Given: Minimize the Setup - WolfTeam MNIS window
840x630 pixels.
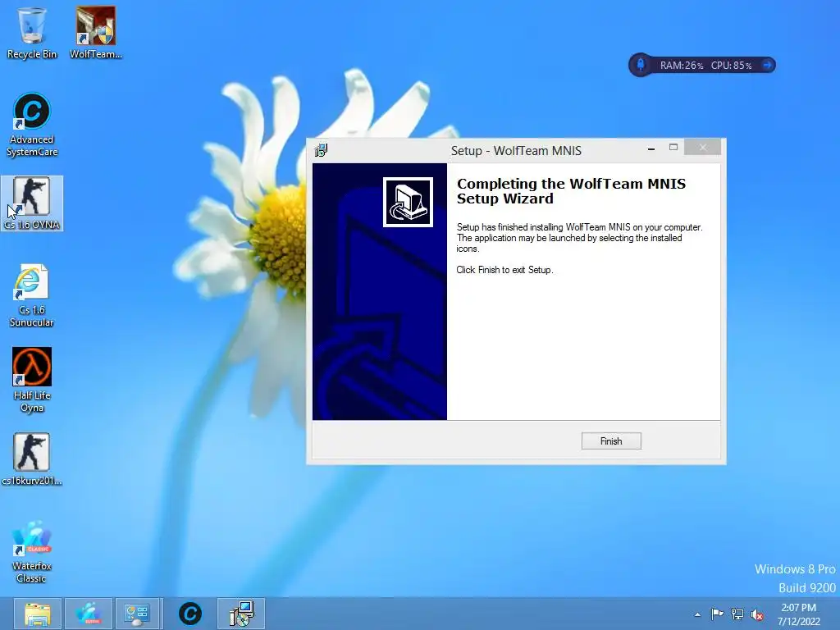Looking at the screenshot, I should pyautogui.click(x=651, y=148).
